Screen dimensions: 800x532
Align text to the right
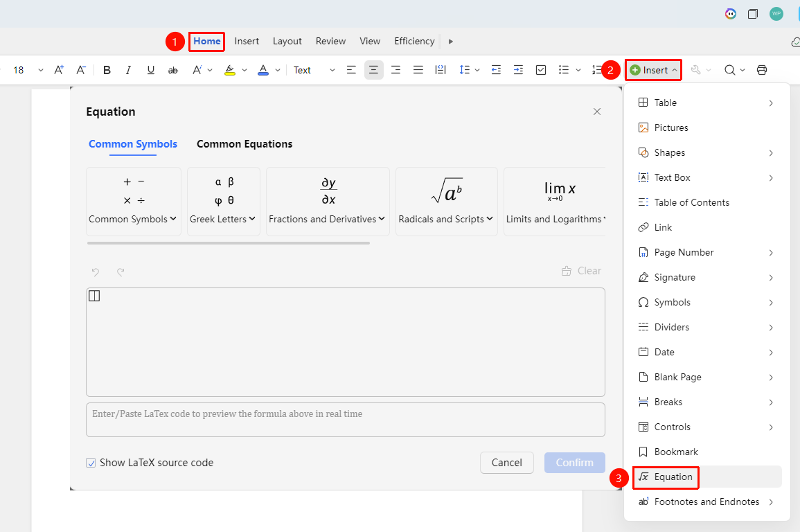(x=396, y=70)
